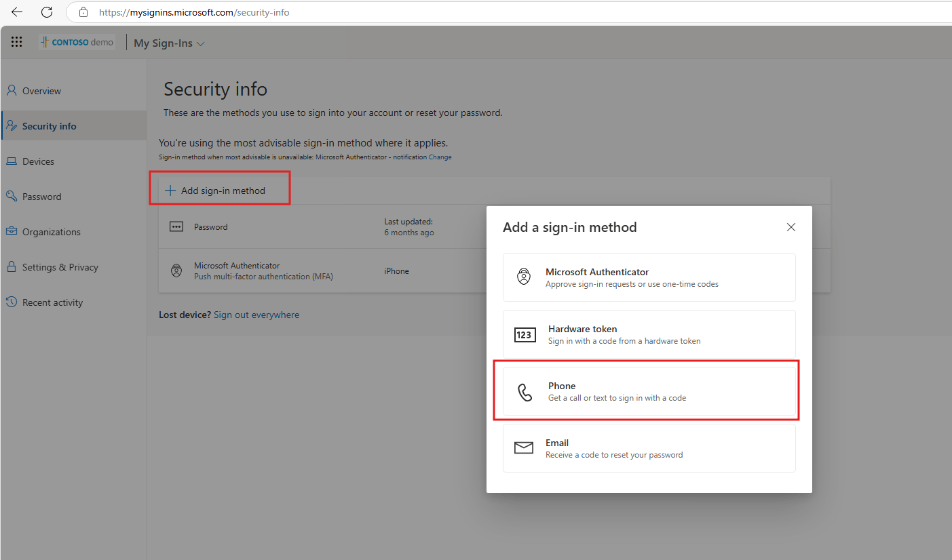Viewport: 952px width, 560px height.
Task: Click 'Push multi-factor authentication (MFA)' text
Action: [x=263, y=277]
